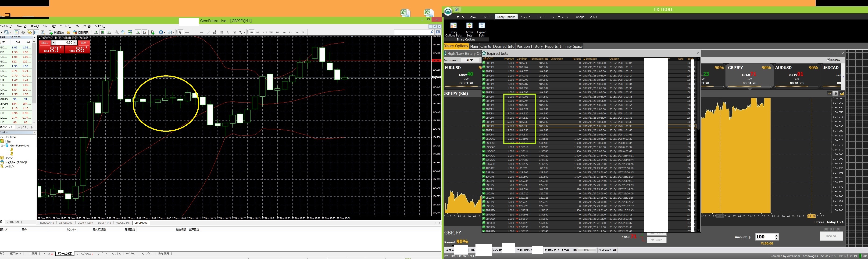868x259 pixels.
Task: Select the vertical line drawing tool
Action: tap(195, 32)
